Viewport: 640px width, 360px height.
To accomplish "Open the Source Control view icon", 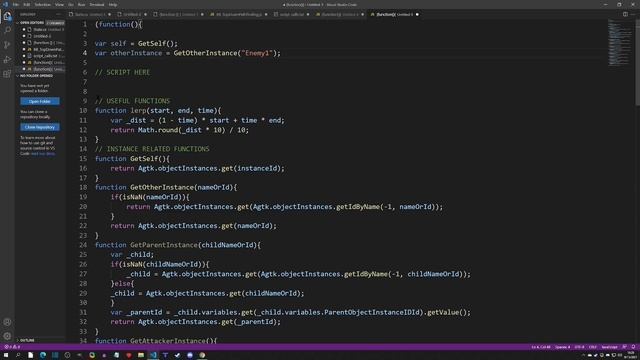I will pos(7,45).
